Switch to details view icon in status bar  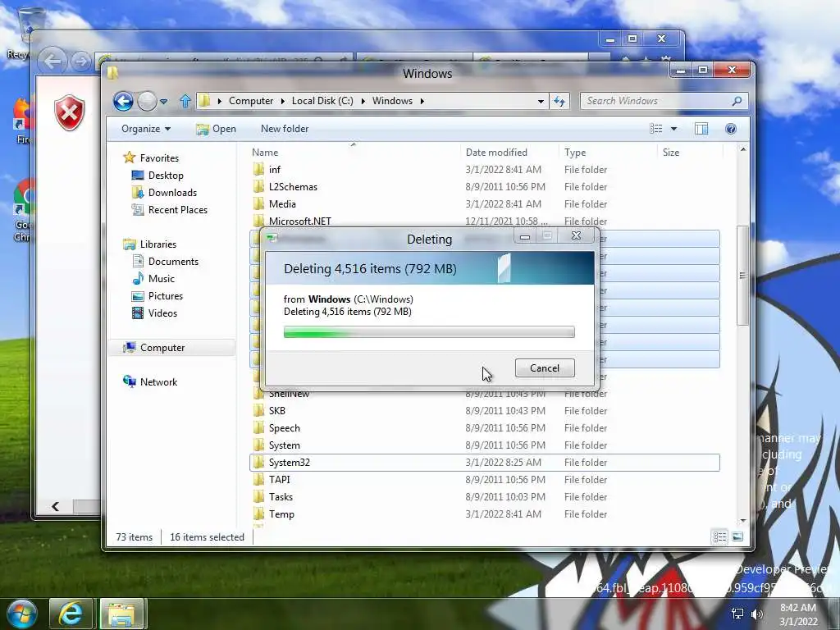pyautogui.click(x=719, y=536)
